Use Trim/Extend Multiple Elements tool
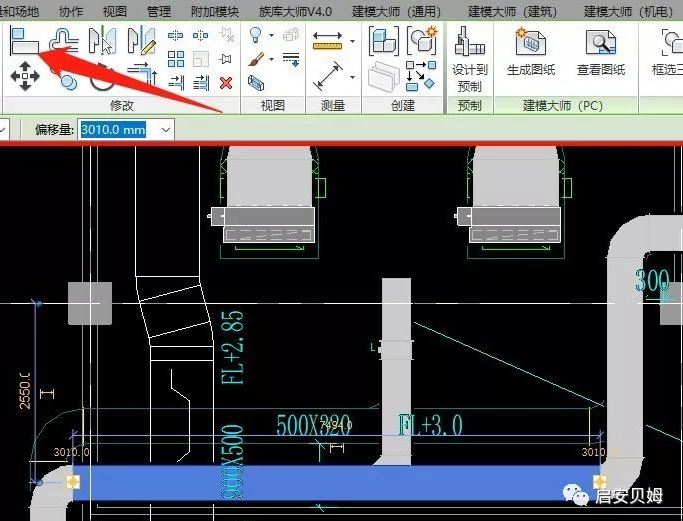Viewport: 683px width, 521px height. 201,82
